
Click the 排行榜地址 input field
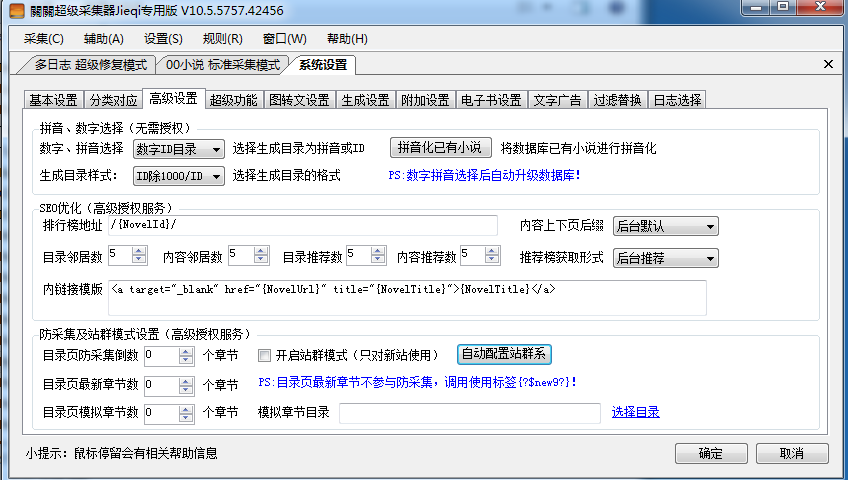tap(303, 225)
